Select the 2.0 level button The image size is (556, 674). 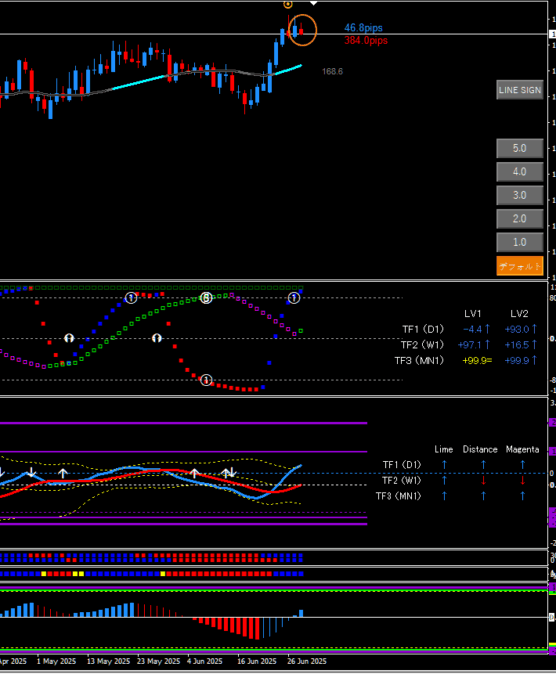(519, 219)
